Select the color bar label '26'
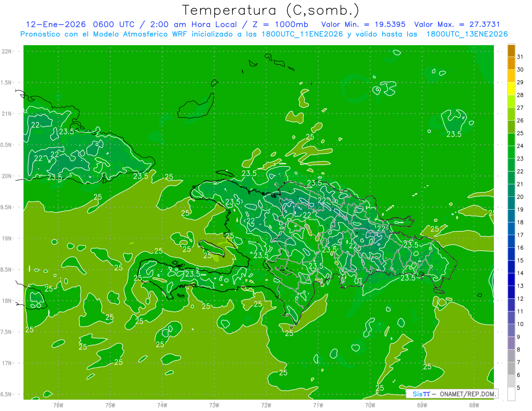Image resolution: width=532 pixels, height=411 pixels. [x=520, y=121]
